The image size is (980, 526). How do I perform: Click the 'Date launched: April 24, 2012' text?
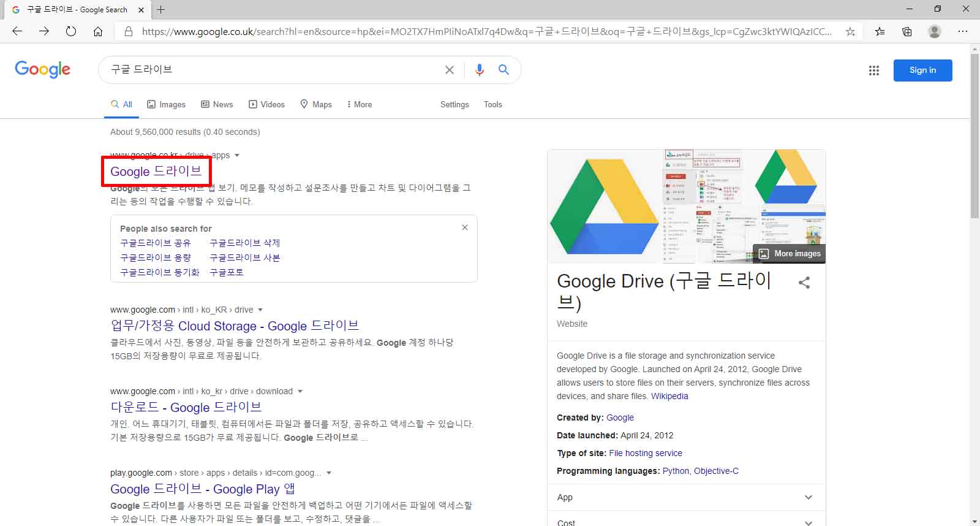(615, 435)
